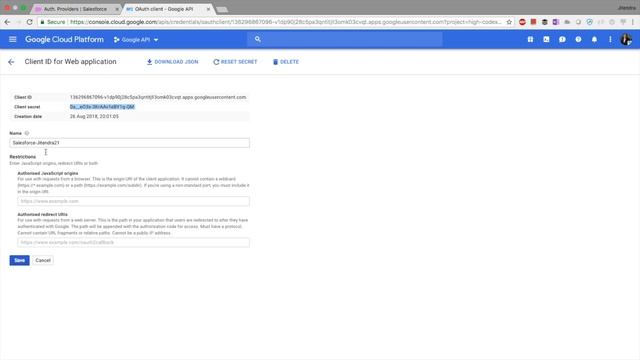Go back with the page back arrow
Viewport: 640px width, 360px height.
pos(11,62)
